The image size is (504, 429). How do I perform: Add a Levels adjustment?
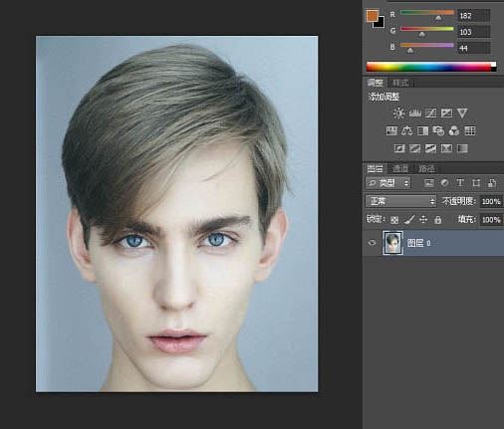(x=415, y=113)
